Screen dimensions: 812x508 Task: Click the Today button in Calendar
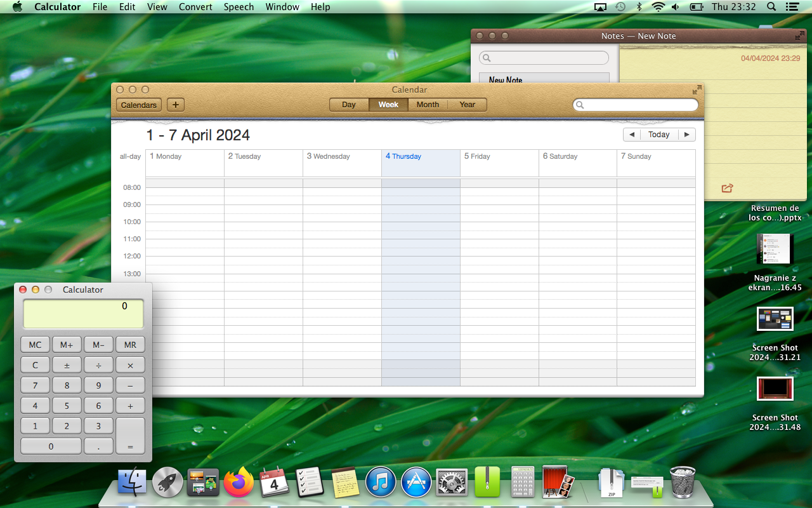pyautogui.click(x=659, y=135)
